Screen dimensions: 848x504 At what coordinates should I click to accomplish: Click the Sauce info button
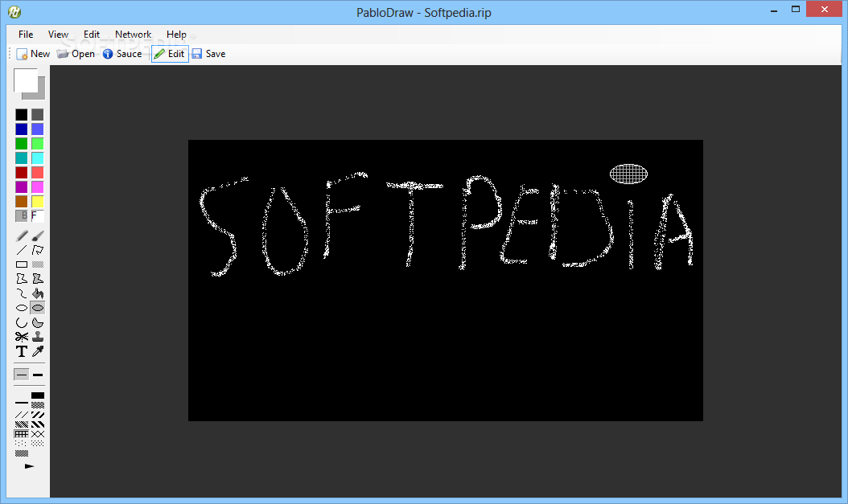pos(122,54)
